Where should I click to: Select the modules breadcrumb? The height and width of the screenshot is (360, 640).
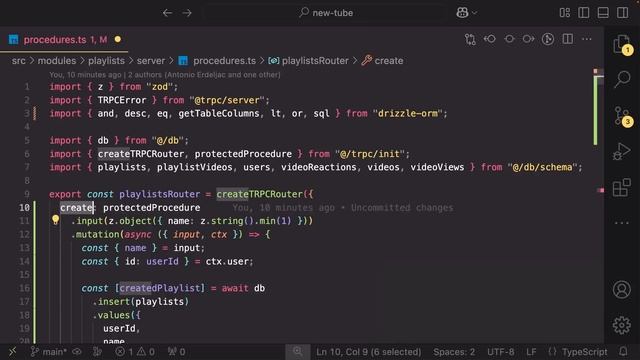click(57, 61)
